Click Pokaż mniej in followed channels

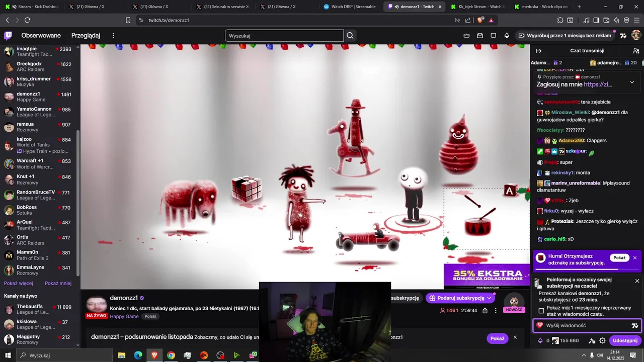coord(58,284)
